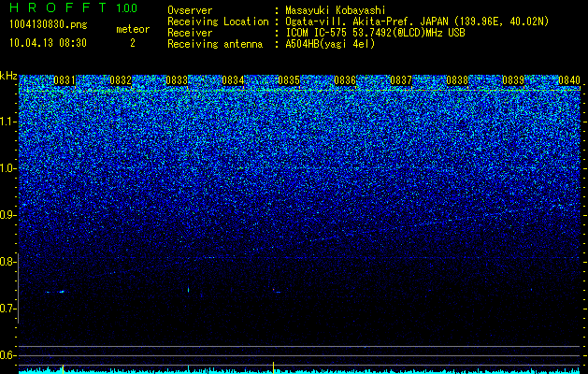The image size is (588, 374).
Task: Click the observer name Masayuki Kobayashi
Action: pos(336,10)
